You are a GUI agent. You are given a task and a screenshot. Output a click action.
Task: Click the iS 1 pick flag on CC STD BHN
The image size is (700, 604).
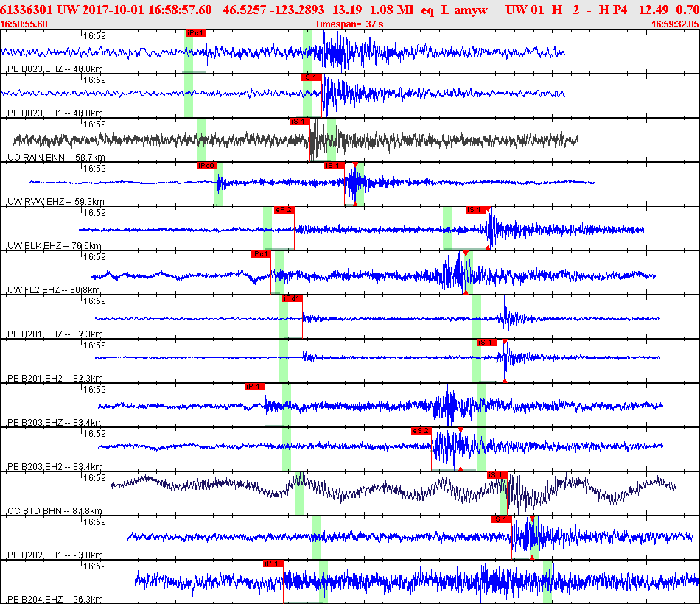click(x=497, y=475)
